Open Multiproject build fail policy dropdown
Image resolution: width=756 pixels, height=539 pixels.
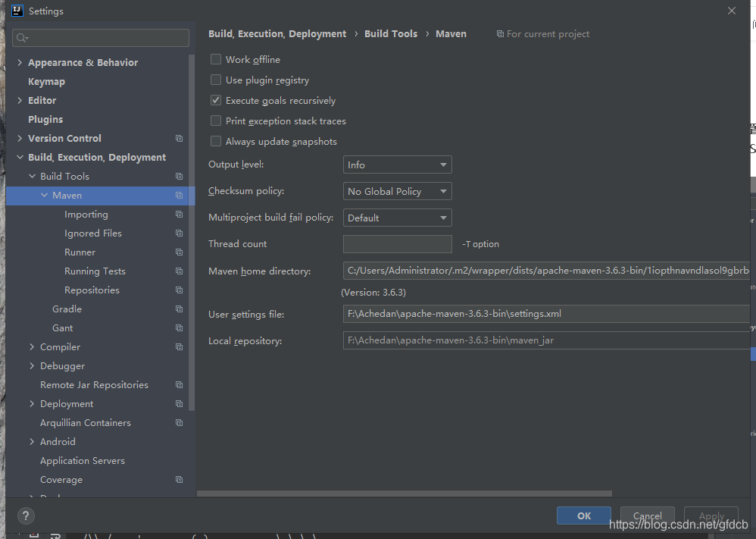click(397, 218)
